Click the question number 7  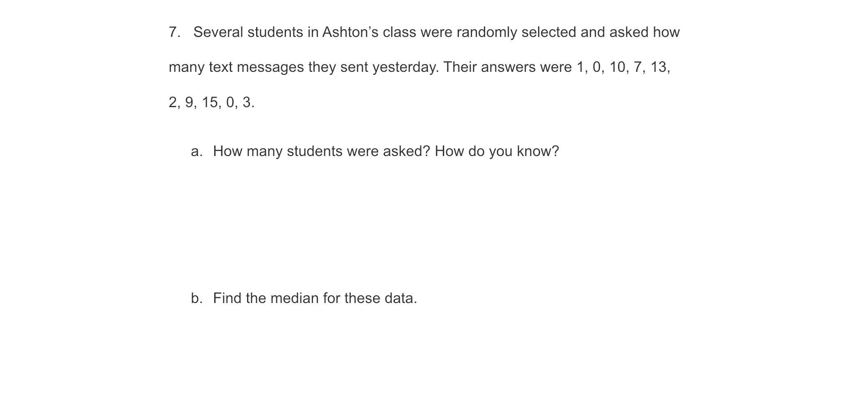click(x=174, y=32)
